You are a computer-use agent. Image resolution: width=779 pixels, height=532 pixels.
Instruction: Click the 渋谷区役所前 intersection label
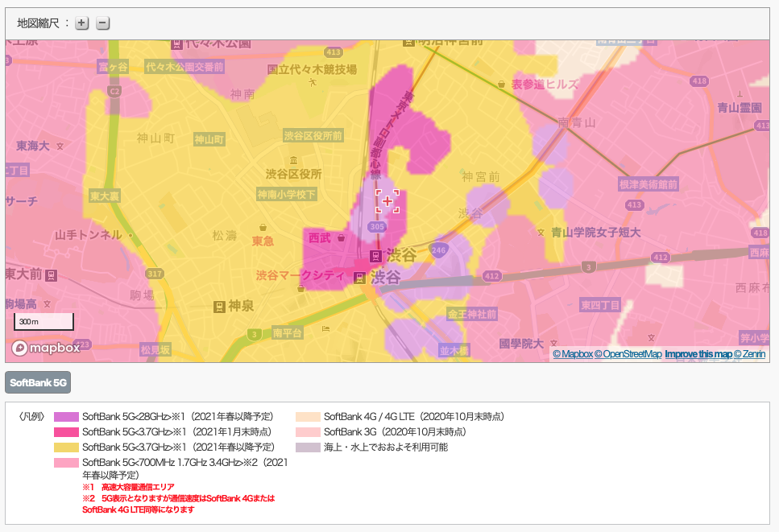coord(313,135)
